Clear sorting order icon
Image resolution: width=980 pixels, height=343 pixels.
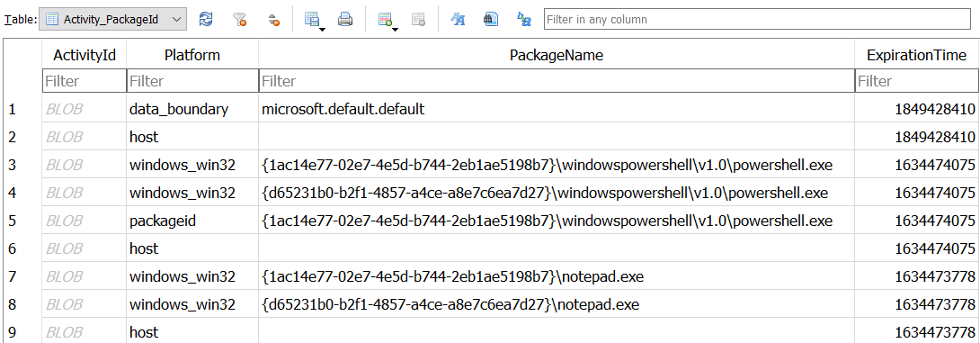[273, 20]
